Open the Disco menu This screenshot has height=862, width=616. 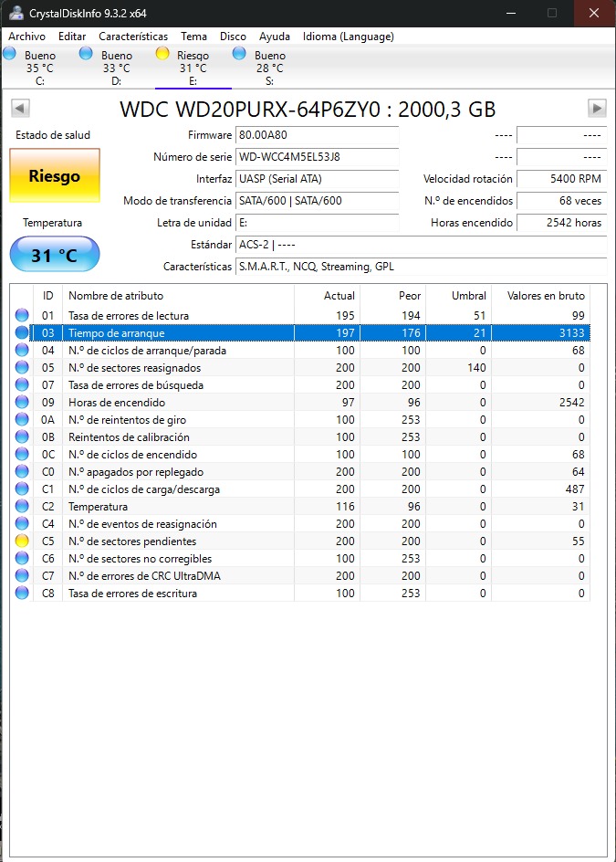[x=233, y=37]
